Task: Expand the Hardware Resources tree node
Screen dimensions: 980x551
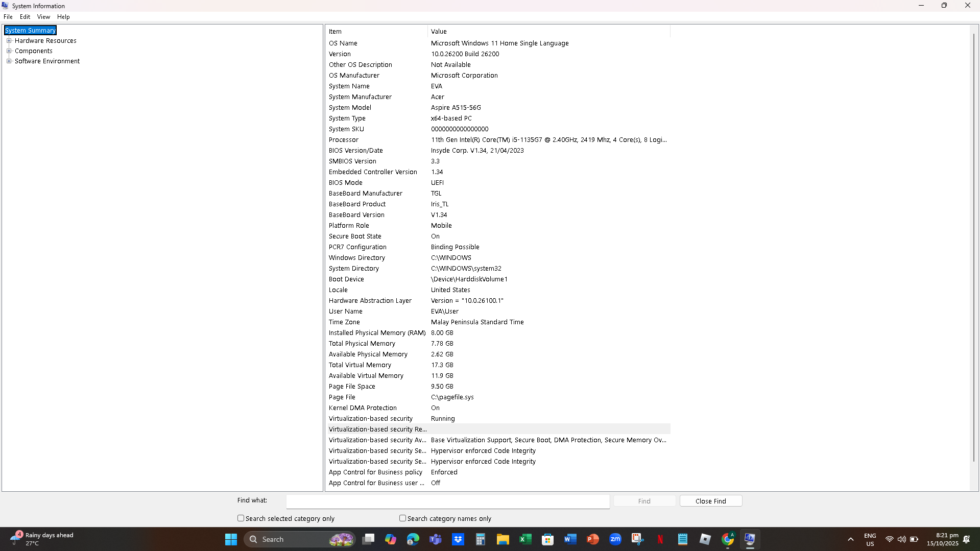Action: point(9,41)
